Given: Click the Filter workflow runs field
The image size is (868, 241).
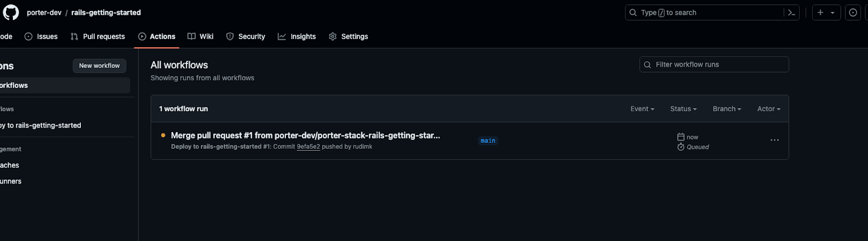Looking at the screenshot, I should (x=714, y=65).
